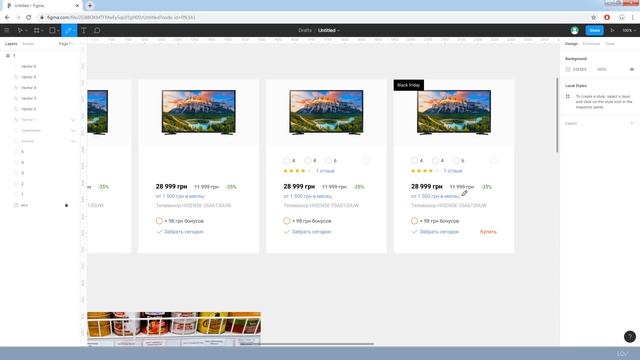The width and height of the screenshot is (640, 360).
Task: Click the local styles grid icon
Action: click(x=568, y=96)
